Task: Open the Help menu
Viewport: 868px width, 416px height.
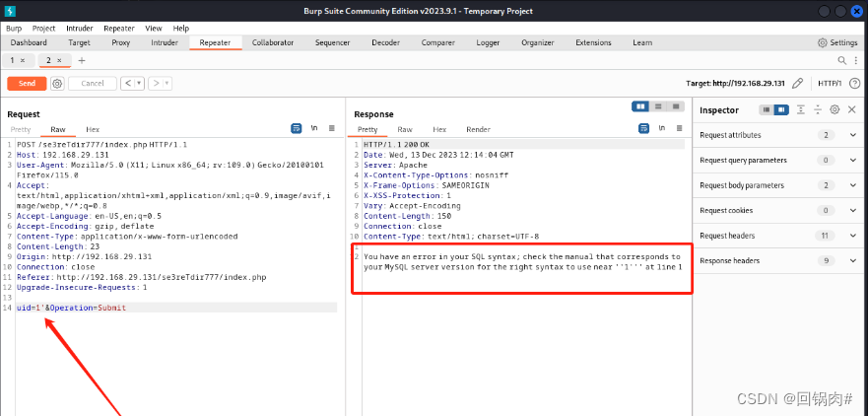Action: click(x=181, y=29)
